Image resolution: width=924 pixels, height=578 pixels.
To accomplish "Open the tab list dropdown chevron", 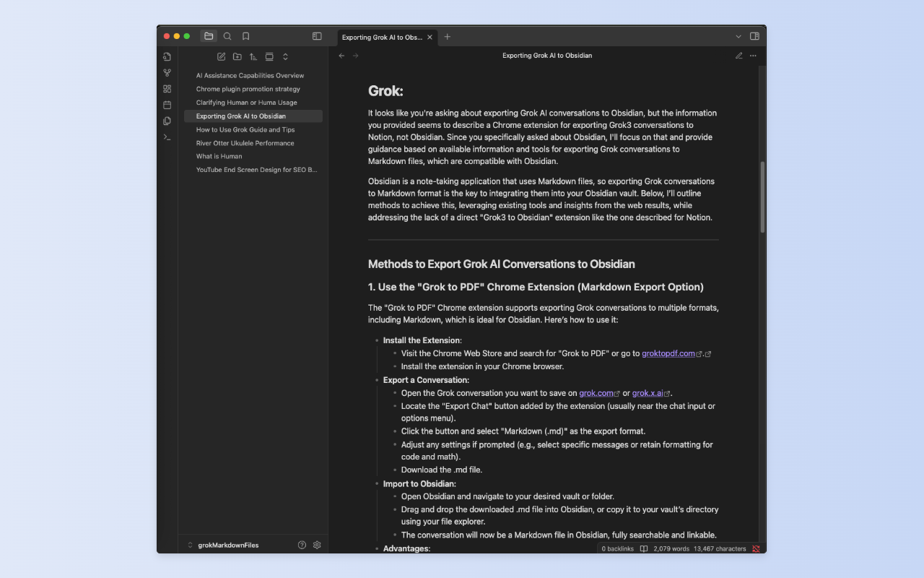I will (738, 37).
